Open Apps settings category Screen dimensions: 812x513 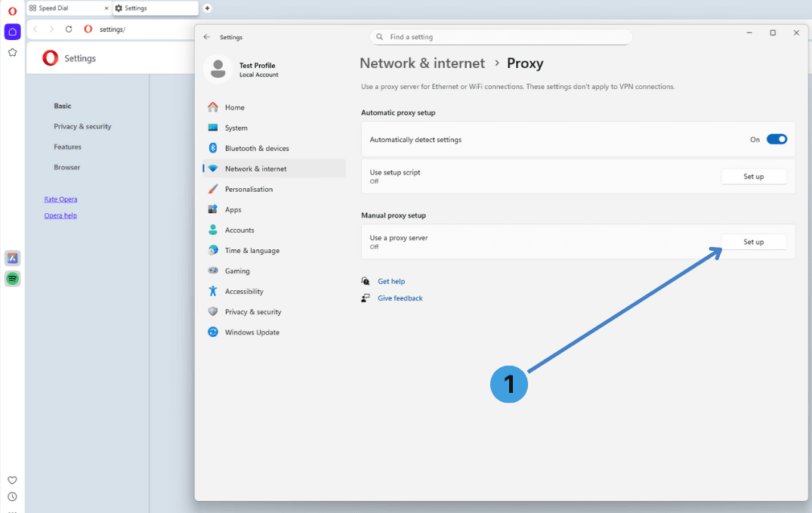coord(274,209)
